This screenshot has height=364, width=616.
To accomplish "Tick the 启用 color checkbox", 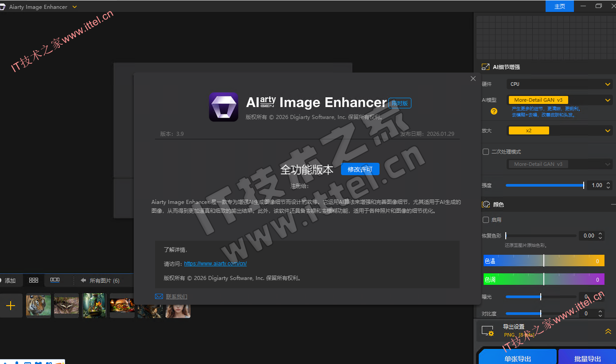I will 486,220.
